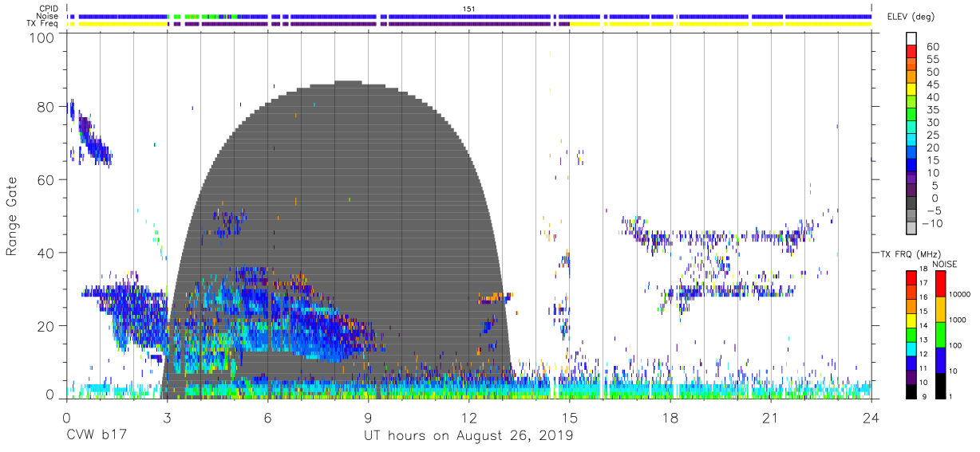Click the TX FRQ colorbar label '16'
The width and height of the screenshot is (980, 452).
[923, 297]
